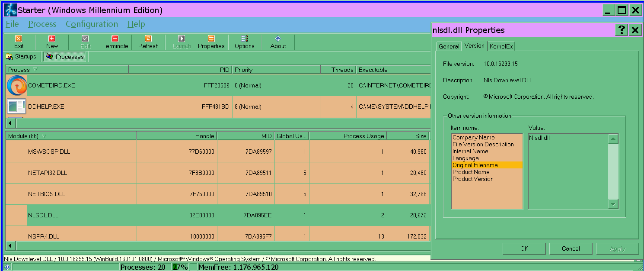
Task: Click the Value box scroll down arrow
Action: point(613,203)
